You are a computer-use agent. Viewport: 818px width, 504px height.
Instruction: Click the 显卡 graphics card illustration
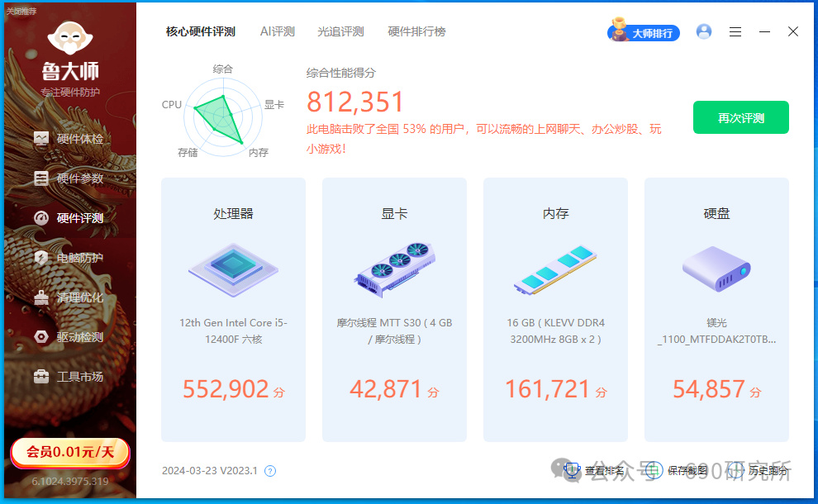(394, 270)
